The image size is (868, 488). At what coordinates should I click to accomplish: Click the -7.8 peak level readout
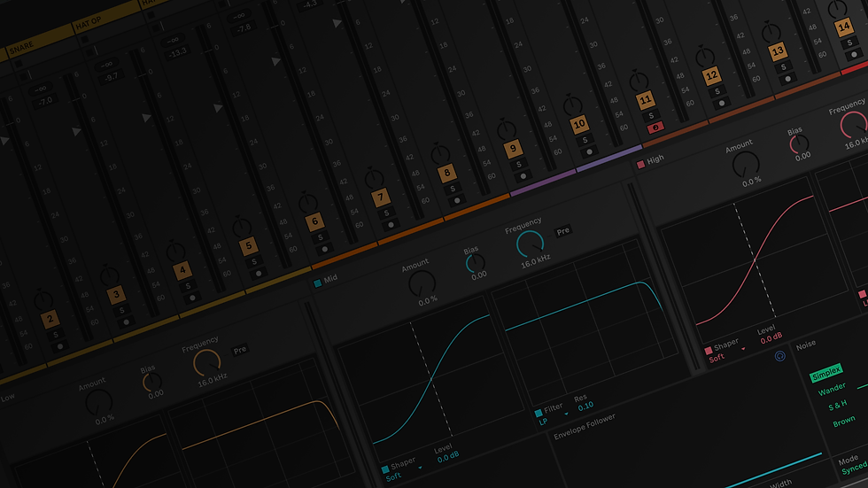pyautogui.click(x=244, y=27)
